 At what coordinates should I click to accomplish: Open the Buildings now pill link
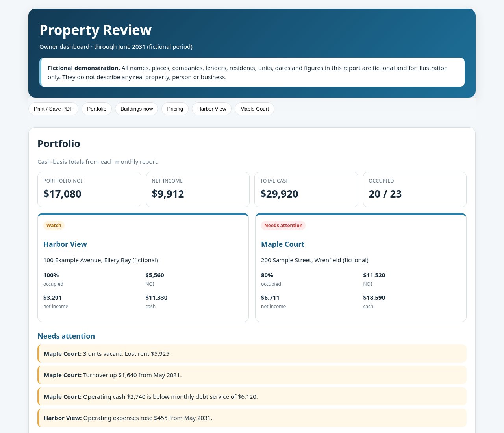click(137, 109)
